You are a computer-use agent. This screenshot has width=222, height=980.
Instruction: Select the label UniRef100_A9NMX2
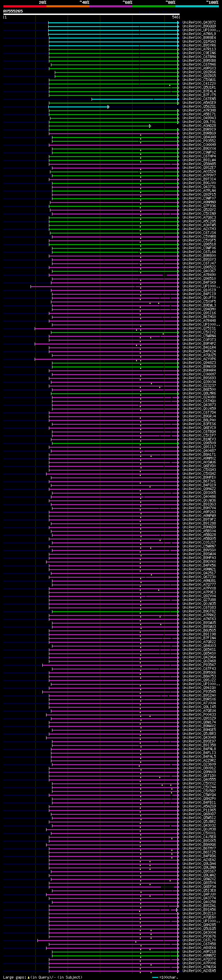coord(199,459)
